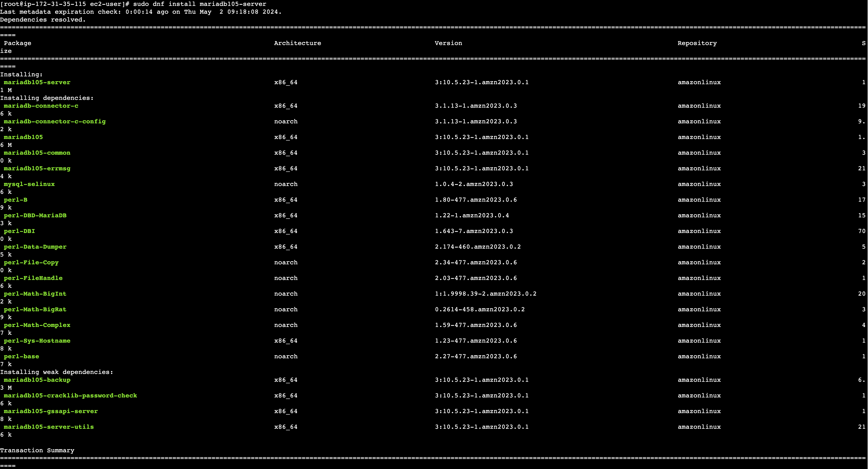Click x86_64 architecture in mariadb105-gssapi-server row
Viewport: 868px width, 469px height.
[x=286, y=411]
